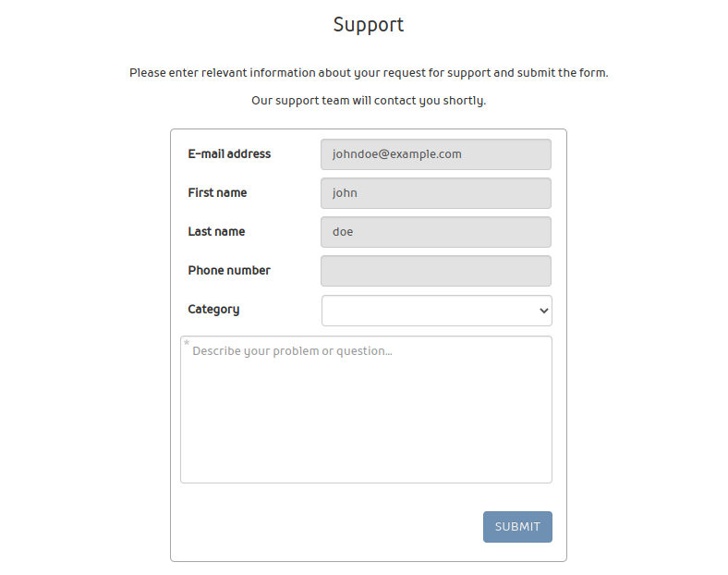The height and width of the screenshot is (575, 728).
Task: Click the "First name" label
Action: [x=217, y=193]
